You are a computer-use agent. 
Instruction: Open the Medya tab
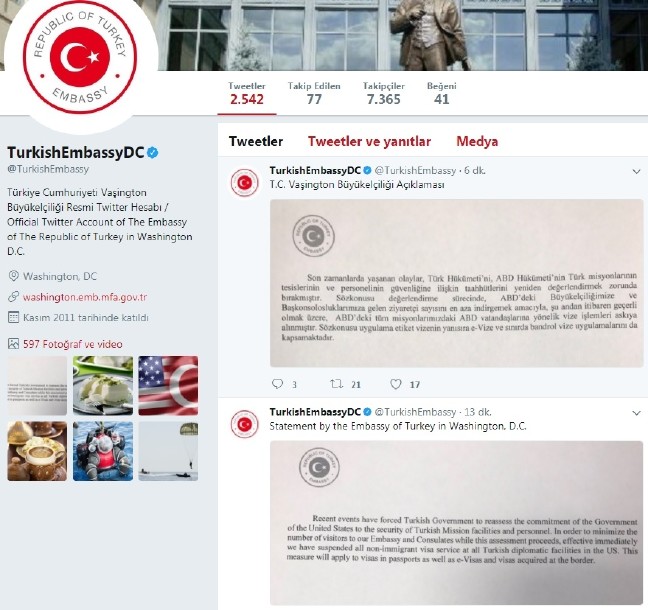coord(477,141)
